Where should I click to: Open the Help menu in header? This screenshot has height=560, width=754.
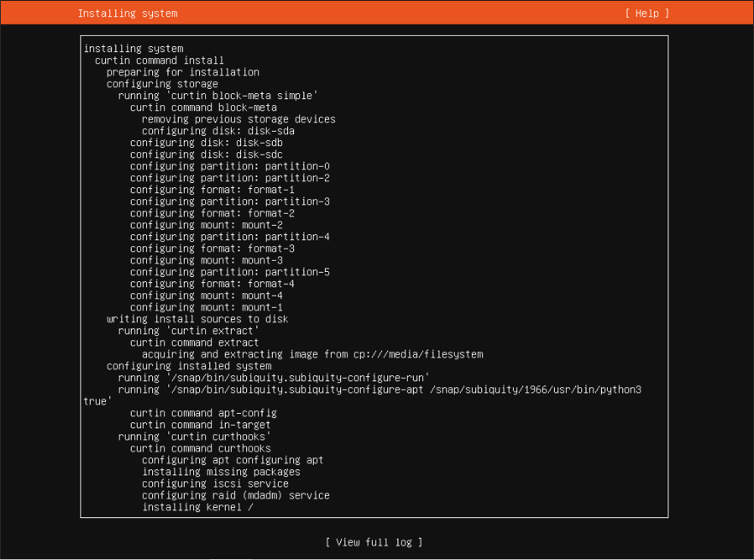coord(646,14)
